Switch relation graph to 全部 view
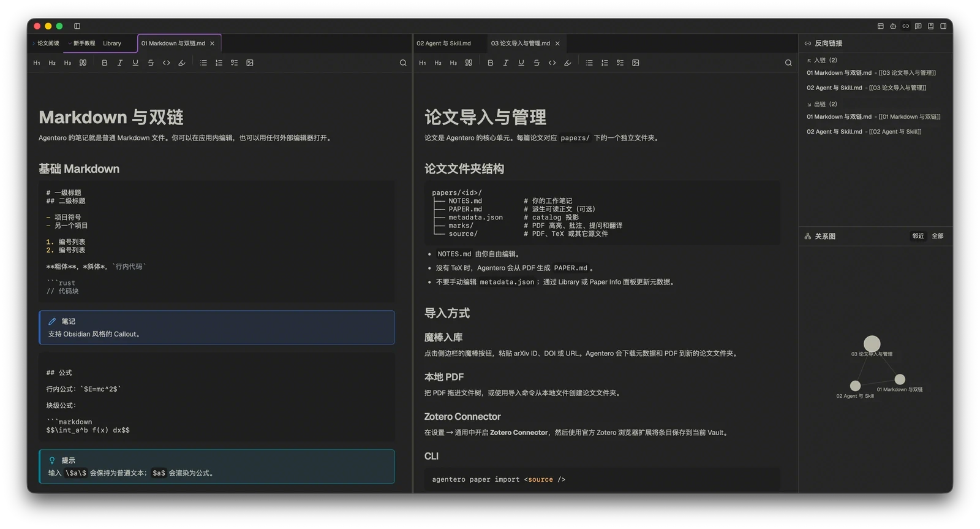The height and width of the screenshot is (529, 980). coord(938,236)
